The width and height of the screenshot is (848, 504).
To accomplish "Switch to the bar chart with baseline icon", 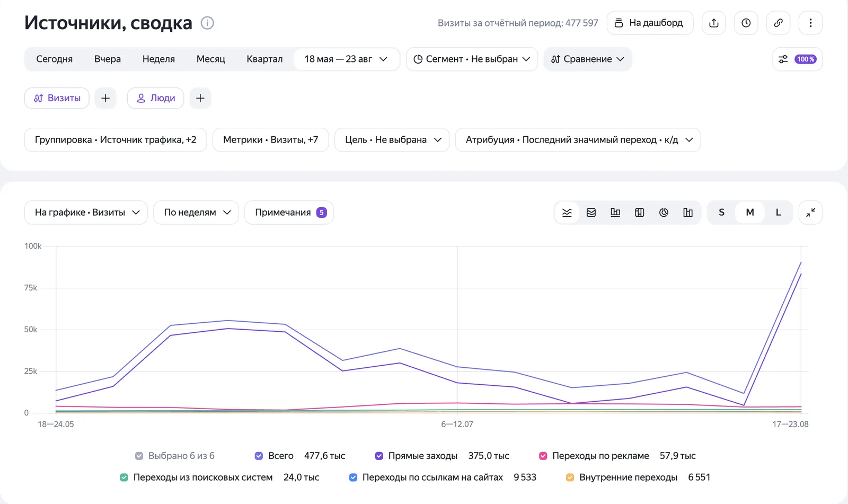I will click(615, 213).
